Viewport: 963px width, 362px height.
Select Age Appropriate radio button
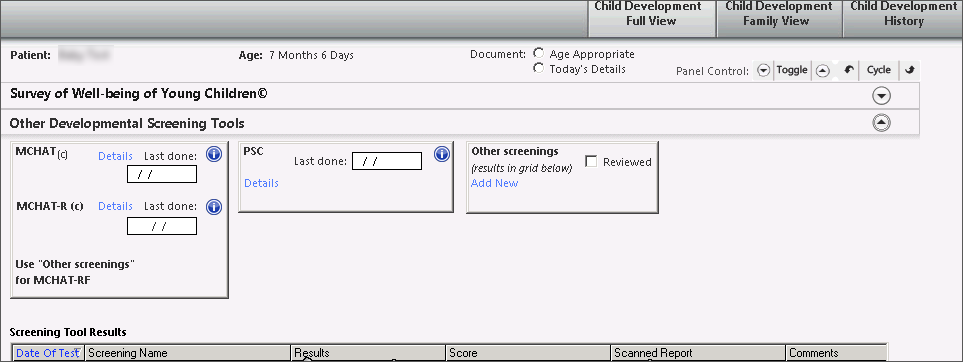point(539,53)
